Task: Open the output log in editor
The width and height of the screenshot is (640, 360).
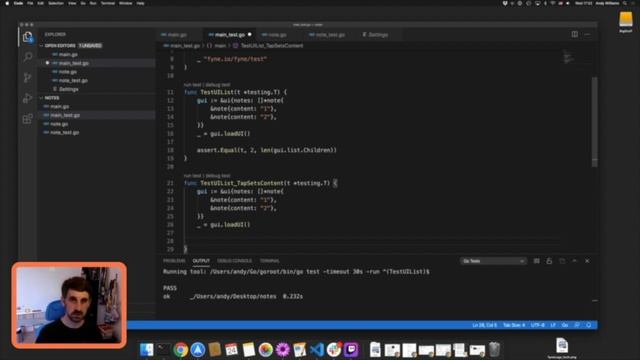Action: pos(562,261)
